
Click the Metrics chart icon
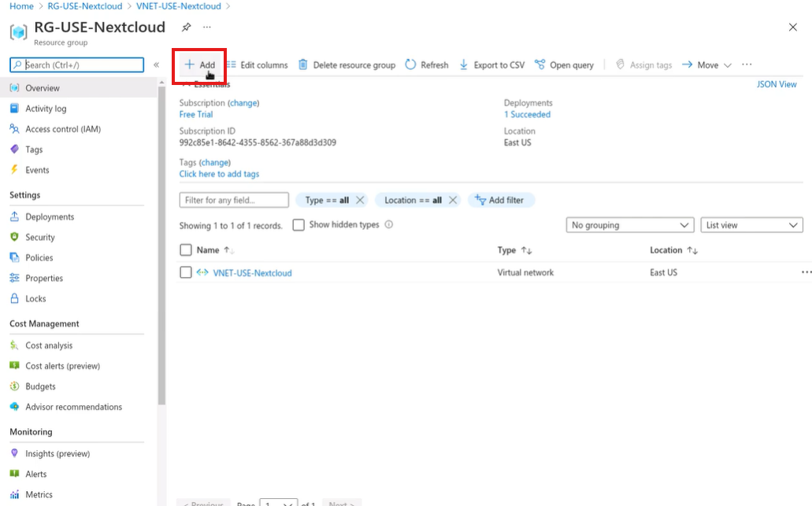click(x=14, y=495)
